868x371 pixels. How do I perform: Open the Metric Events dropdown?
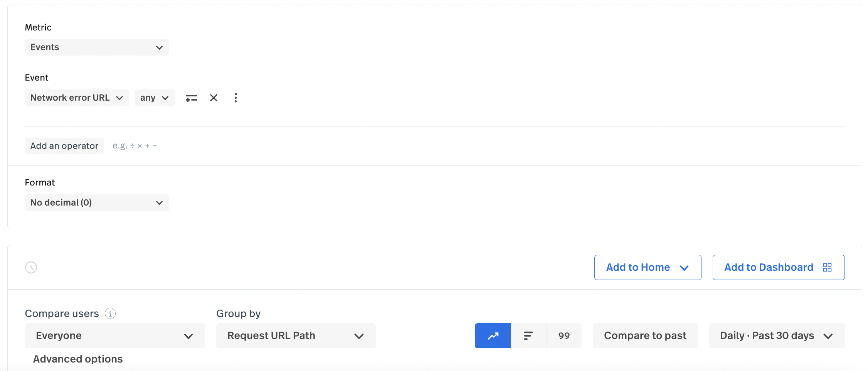click(x=97, y=47)
